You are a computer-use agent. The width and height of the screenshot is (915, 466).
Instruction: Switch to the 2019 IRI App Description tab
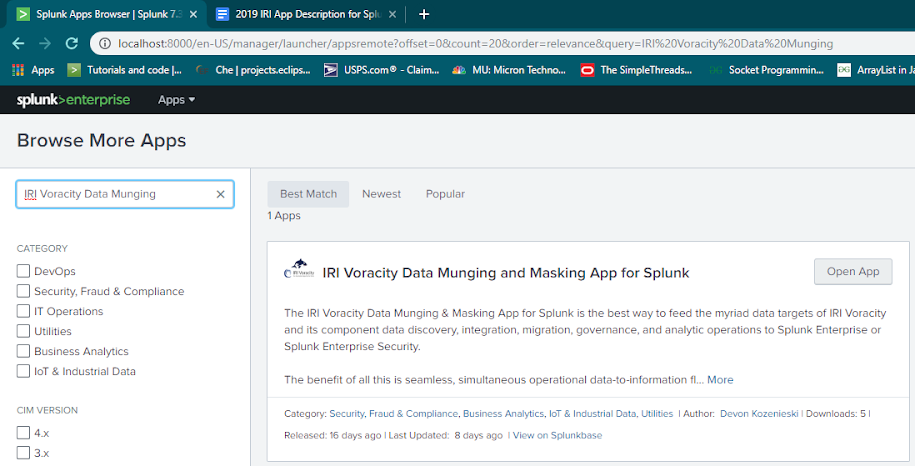click(x=306, y=14)
